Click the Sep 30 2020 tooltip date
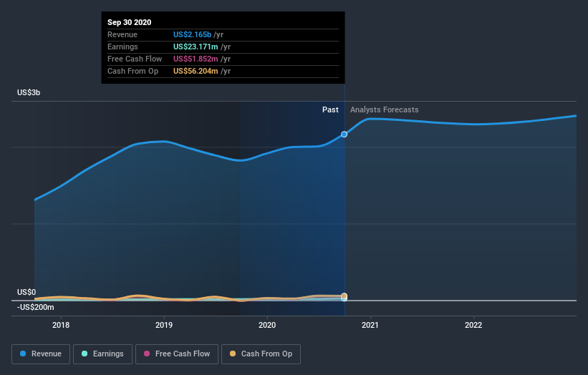588x375 pixels. [130, 22]
